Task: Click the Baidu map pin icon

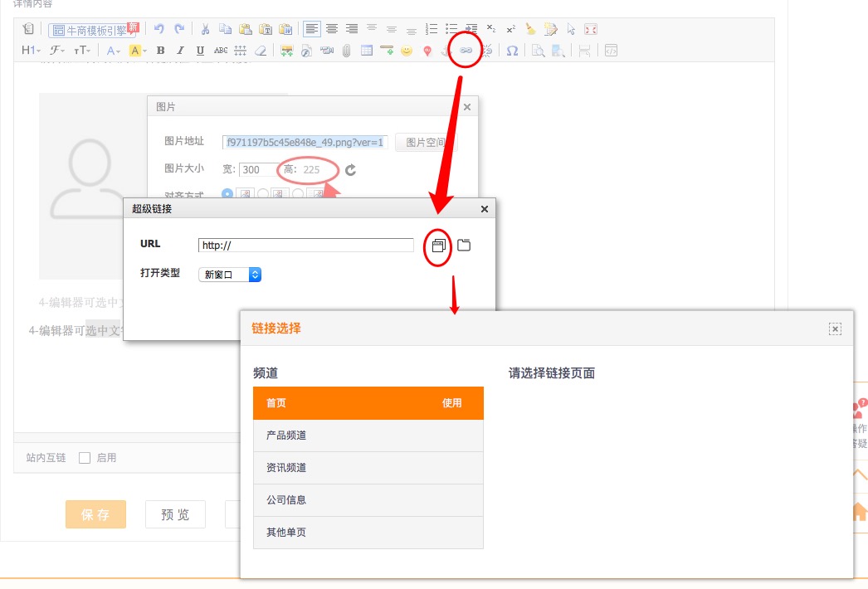Action: [427, 51]
